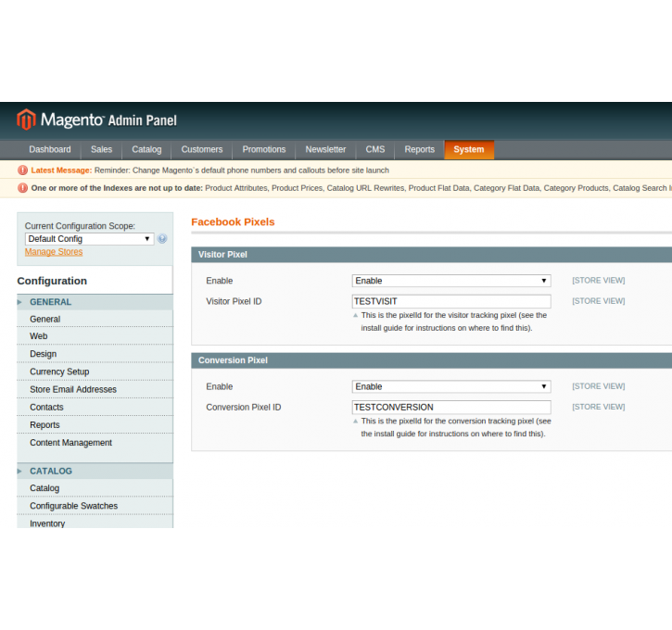Viewport: 672px width, 630px height.
Task: Click the 'Current Configuration Scope:' label
Action: point(80,226)
